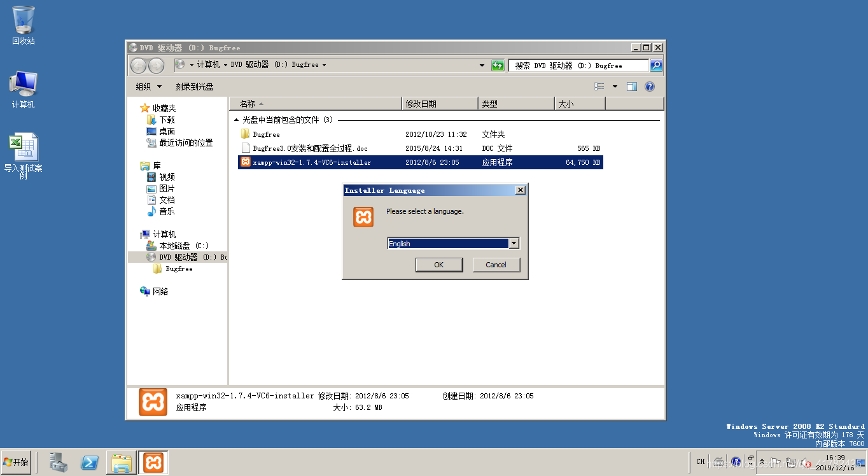The width and height of the screenshot is (868, 476).
Task: Switch to the explorer taskbar button
Action: click(x=120, y=463)
